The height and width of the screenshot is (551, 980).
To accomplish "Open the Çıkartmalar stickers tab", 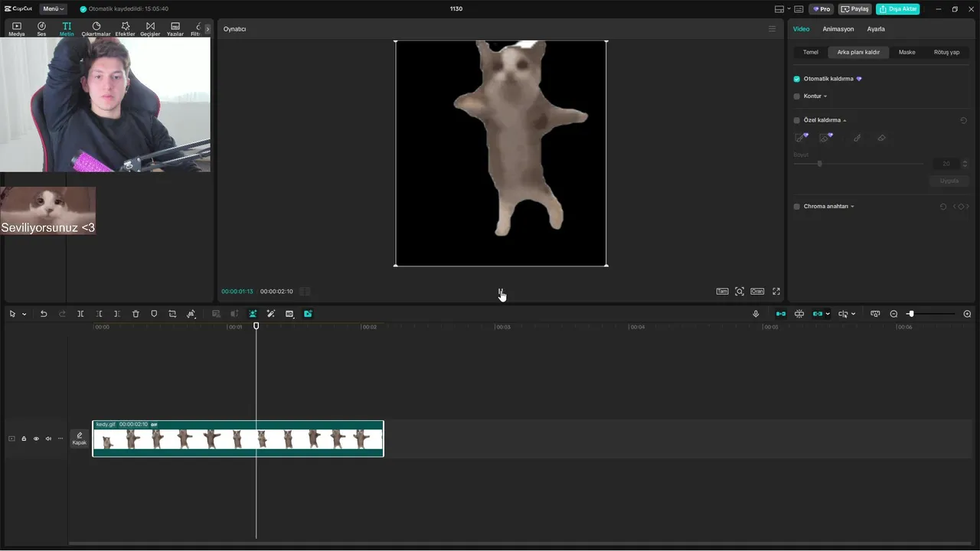I will click(96, 29).
